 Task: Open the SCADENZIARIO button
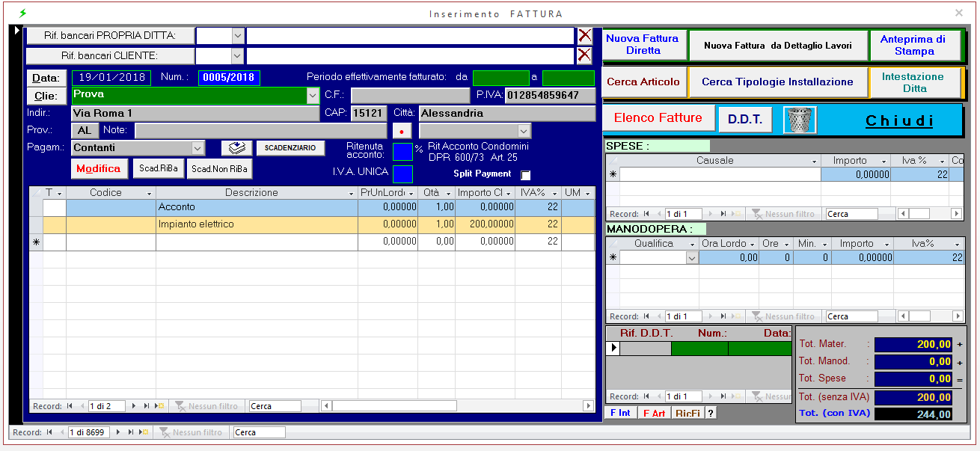coord(291,148)
